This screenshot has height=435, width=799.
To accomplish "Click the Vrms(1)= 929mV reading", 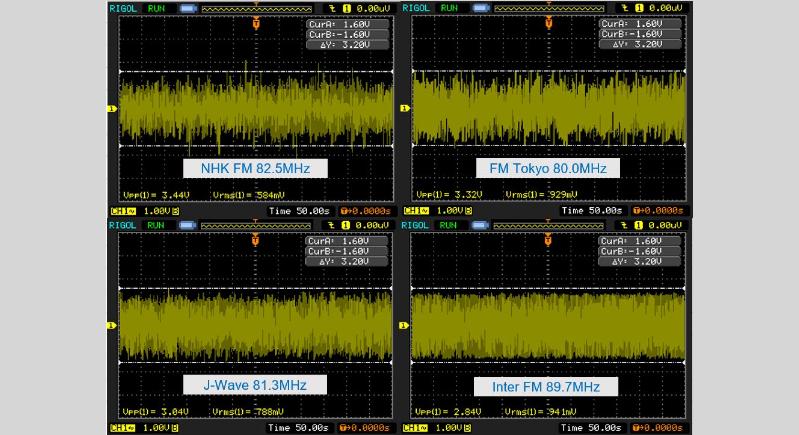I will 541,195.
